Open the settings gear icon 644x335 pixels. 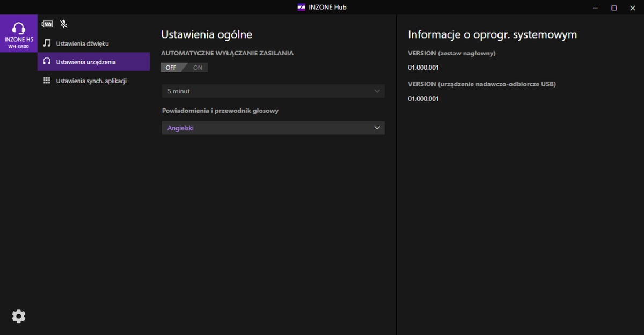(19, 316)
